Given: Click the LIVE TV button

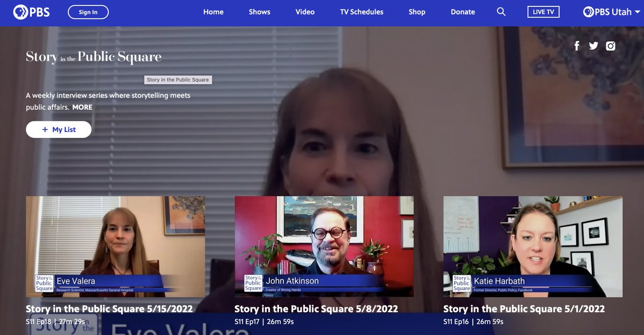Looking at the screenshot, I should (x=543, y=12).
